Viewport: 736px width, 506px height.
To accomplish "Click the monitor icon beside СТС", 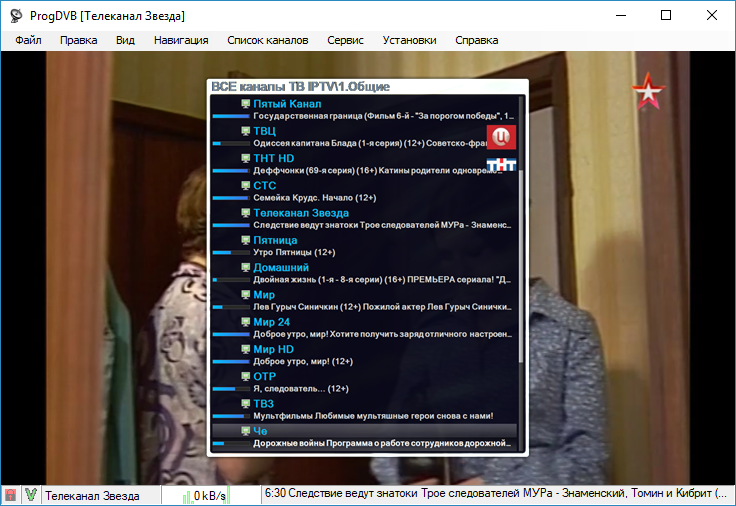I will click(246, 186).
